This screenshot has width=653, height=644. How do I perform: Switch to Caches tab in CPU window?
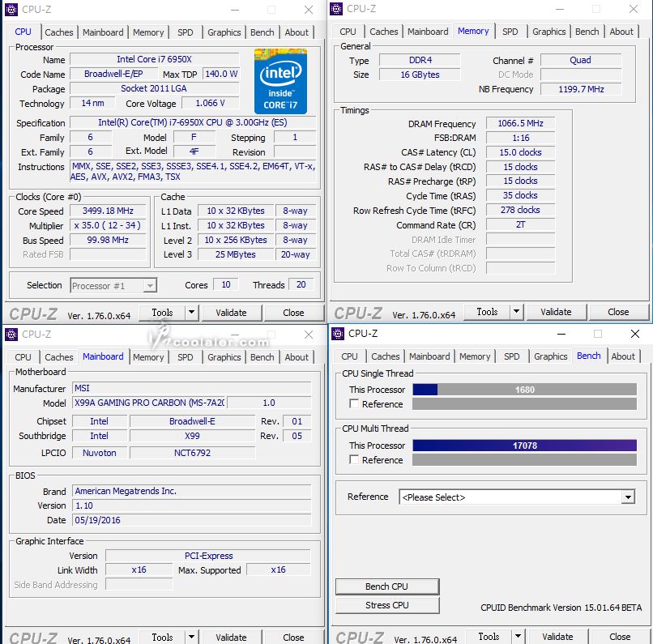coord(58,32)
